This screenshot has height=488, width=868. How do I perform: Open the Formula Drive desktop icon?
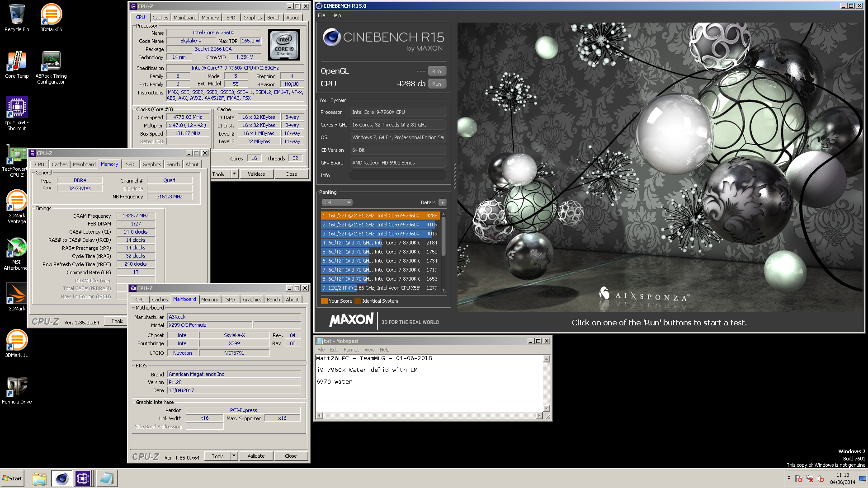coord(17,390)
